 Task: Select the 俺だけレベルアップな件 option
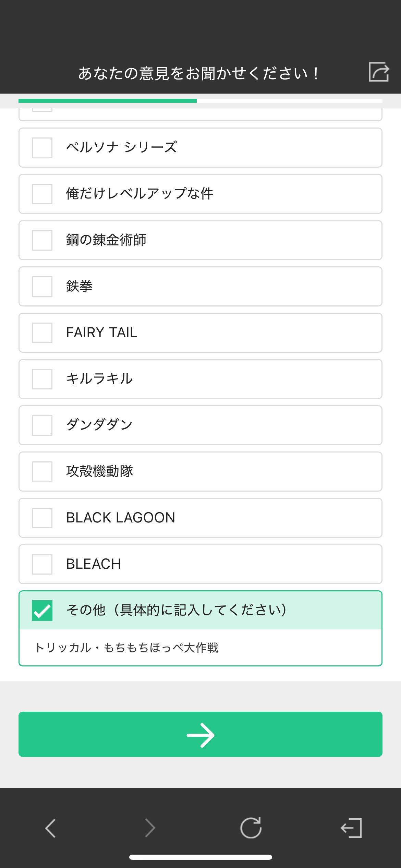click(42, 194)
